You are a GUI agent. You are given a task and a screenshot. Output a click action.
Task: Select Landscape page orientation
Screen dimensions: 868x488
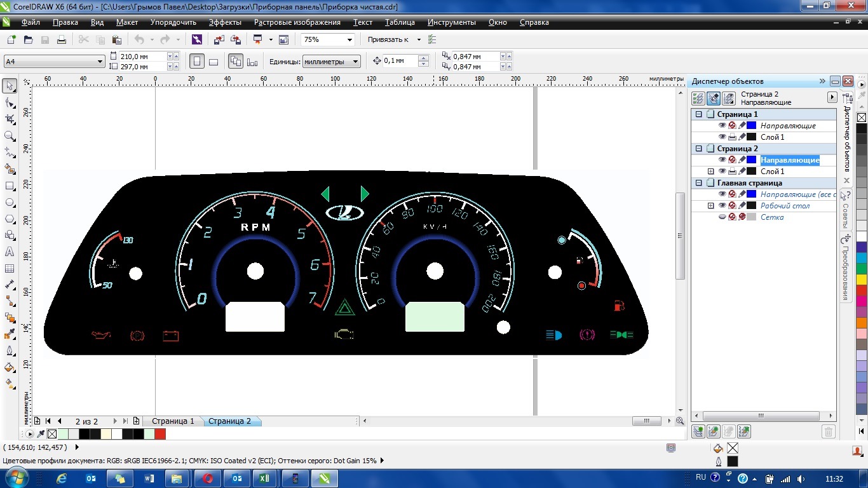pyautogui.click(x=214, y=62)
